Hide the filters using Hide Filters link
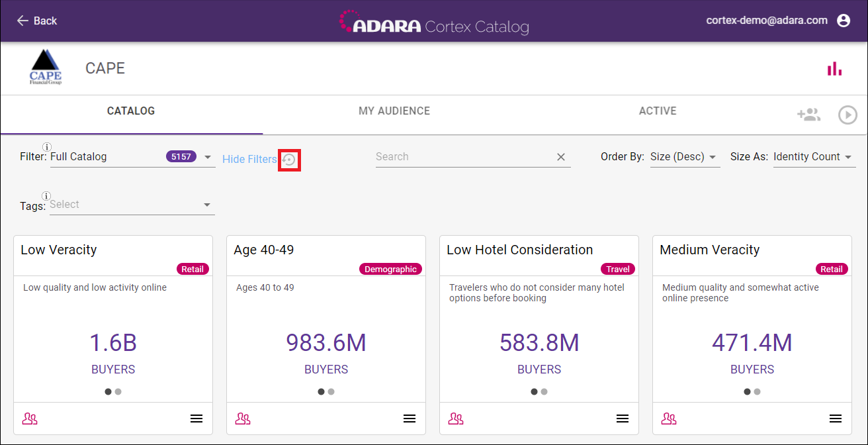Screen dimensions: 868x445 pos(249,159)
